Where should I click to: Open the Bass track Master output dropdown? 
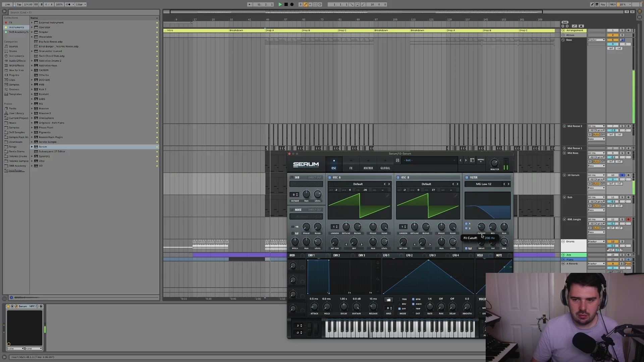coord(596,40)
